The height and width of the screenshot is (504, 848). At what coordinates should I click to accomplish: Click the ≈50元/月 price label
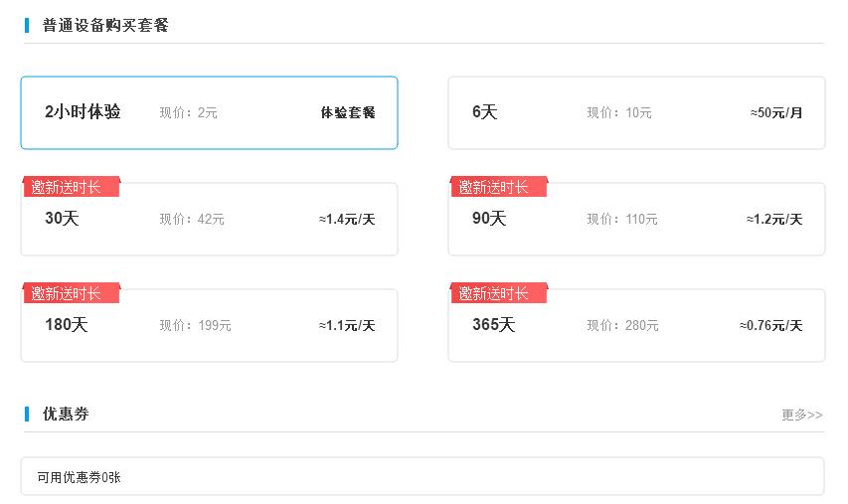776,113
